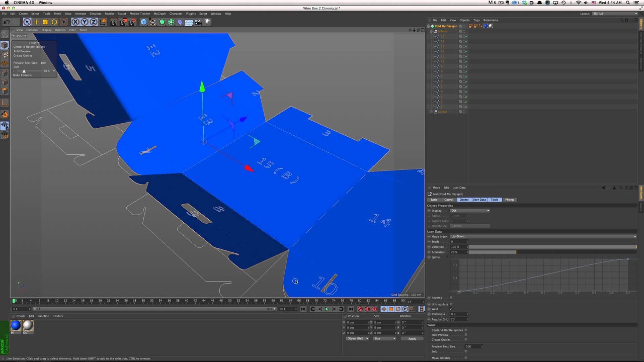Click the Undo arrow icon
The width and height of the screenshot is (644, 362).
point(7,22)
